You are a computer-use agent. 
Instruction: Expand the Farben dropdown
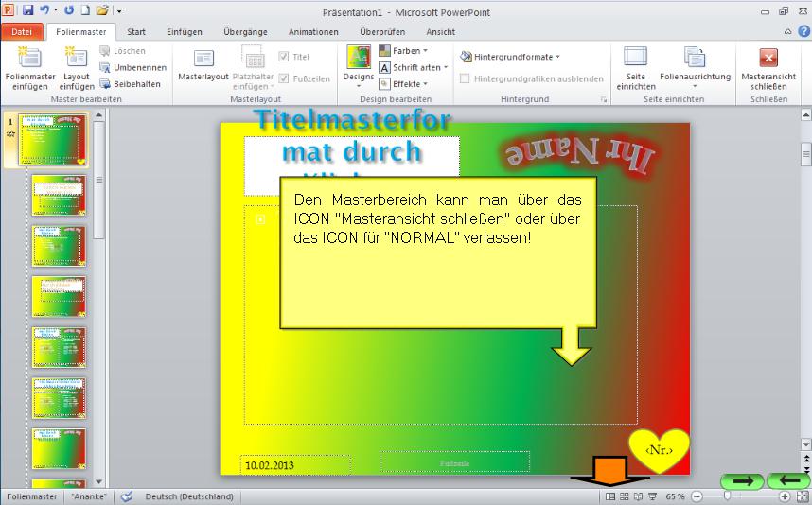pyautogui.click(x=404, y=51)
